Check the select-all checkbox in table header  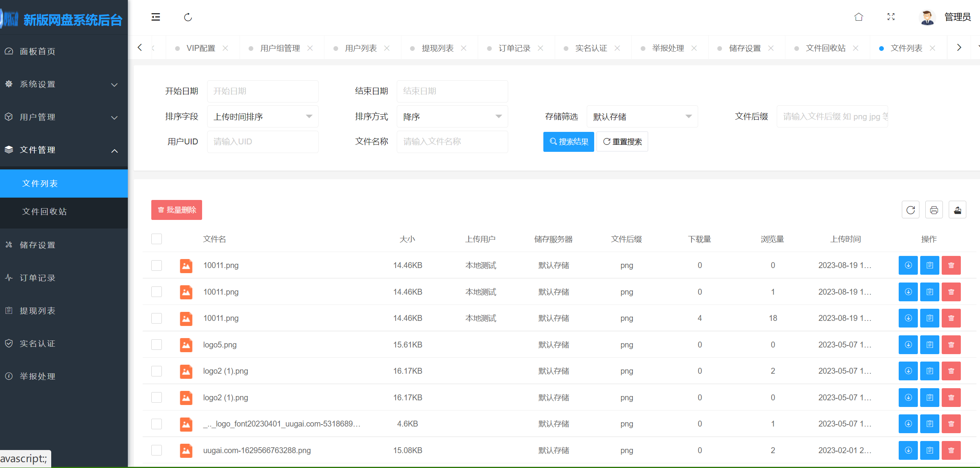[156, 239]
